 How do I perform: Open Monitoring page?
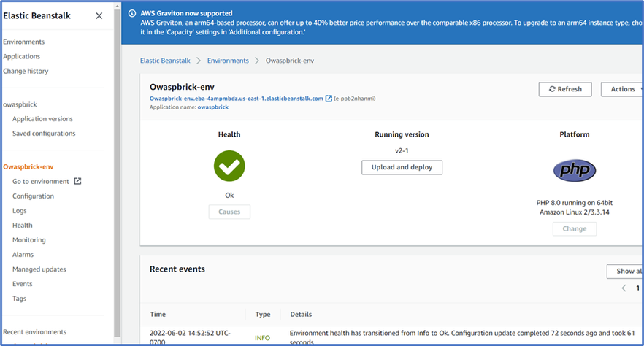pos(29,240)
